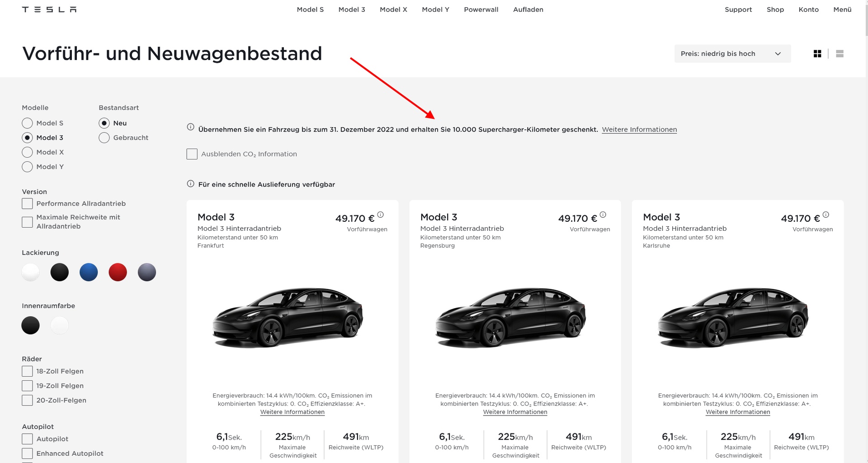Image resolution: width=868 pixels, height=463 pixels.
Task: Select Model S radio option
Action: 27,123
